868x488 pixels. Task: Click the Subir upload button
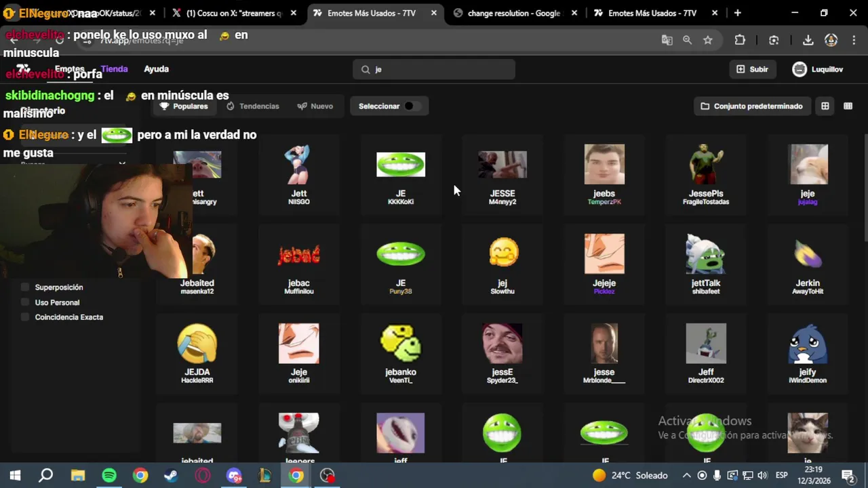753,69
